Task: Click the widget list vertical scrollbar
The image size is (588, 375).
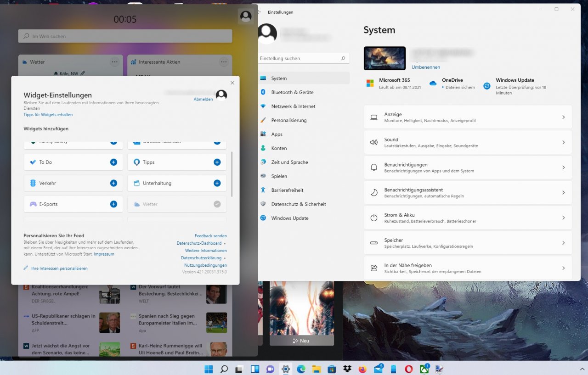Action: [232, 174]
